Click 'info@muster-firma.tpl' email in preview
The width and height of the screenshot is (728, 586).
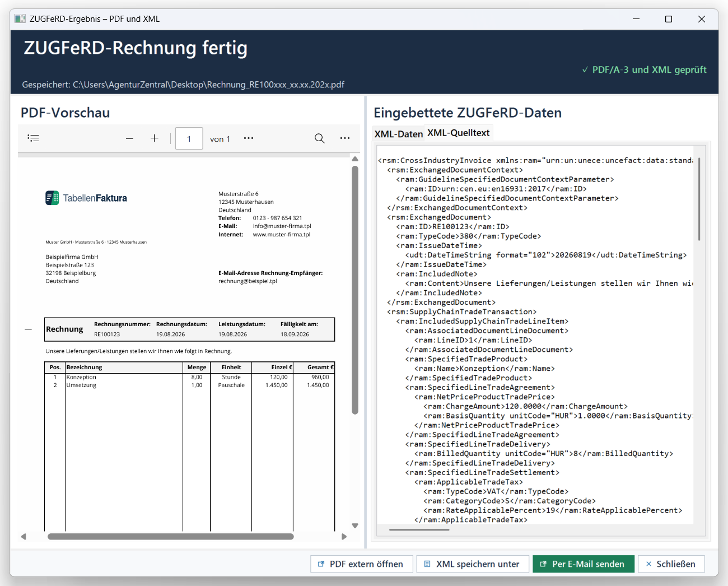click(x=282, y=226)
